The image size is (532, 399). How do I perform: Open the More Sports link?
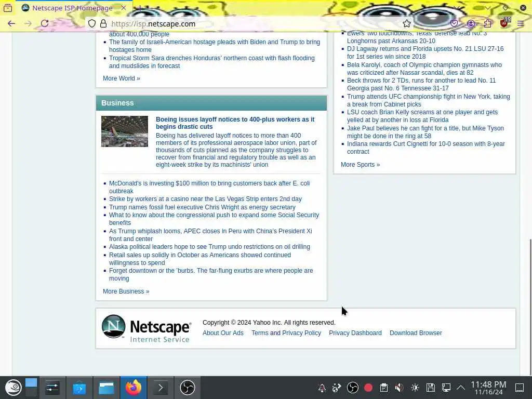(x=361, y=165)
